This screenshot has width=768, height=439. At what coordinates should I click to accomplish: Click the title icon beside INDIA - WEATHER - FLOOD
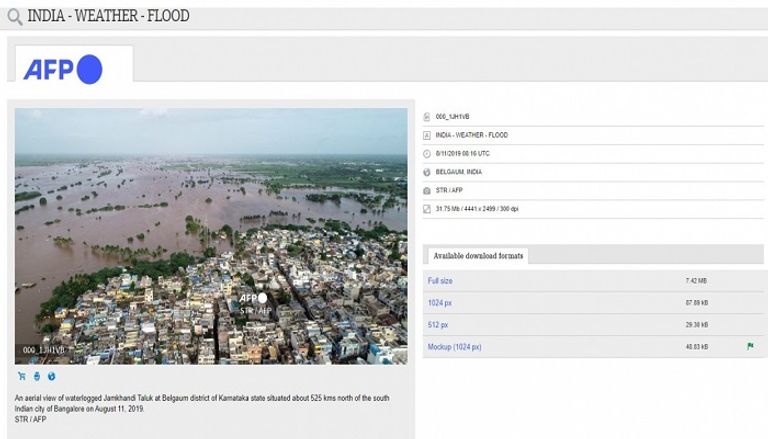click(x=427, y=135)
